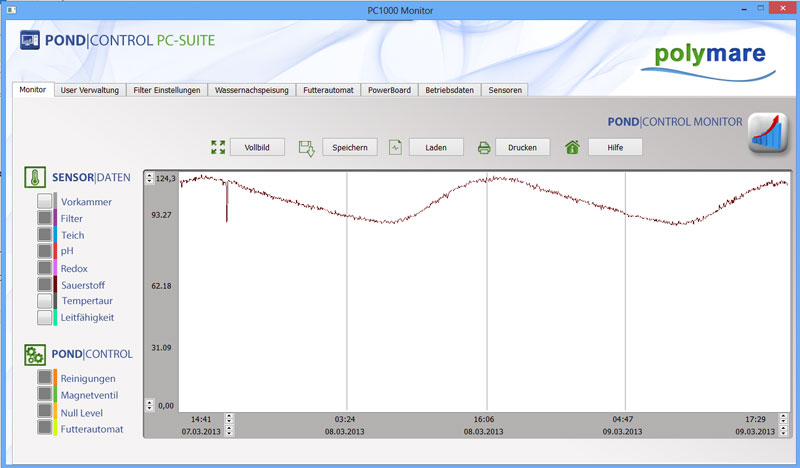Screen dimensions: 800x468
Task: Open the Futterautomat tab
Action: point(329,90)
